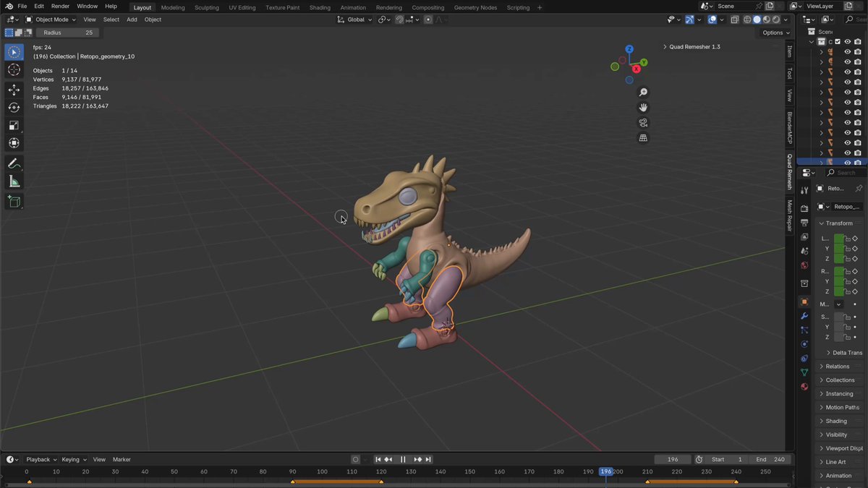
Task: Open Global transform orientation dropdown
Action: [355, 20]
